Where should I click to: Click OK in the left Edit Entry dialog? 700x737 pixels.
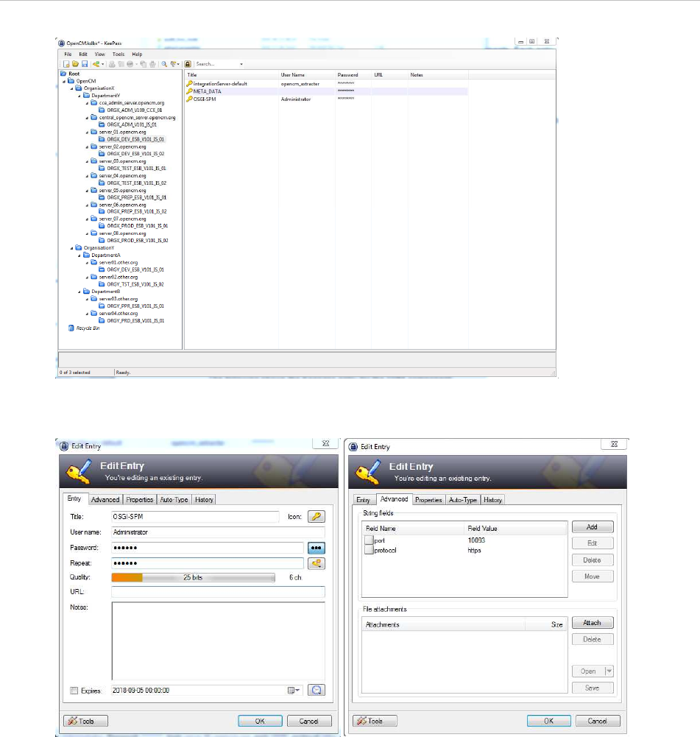(260, 721)
